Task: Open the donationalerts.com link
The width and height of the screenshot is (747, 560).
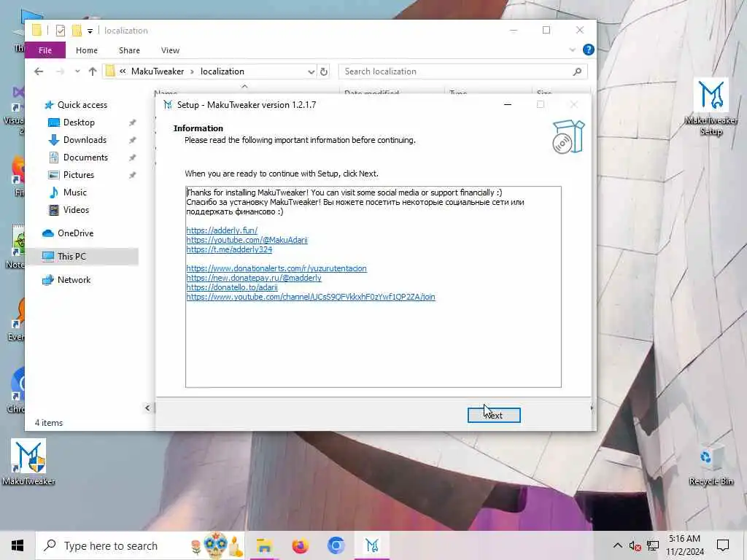Action: [276, 268]
